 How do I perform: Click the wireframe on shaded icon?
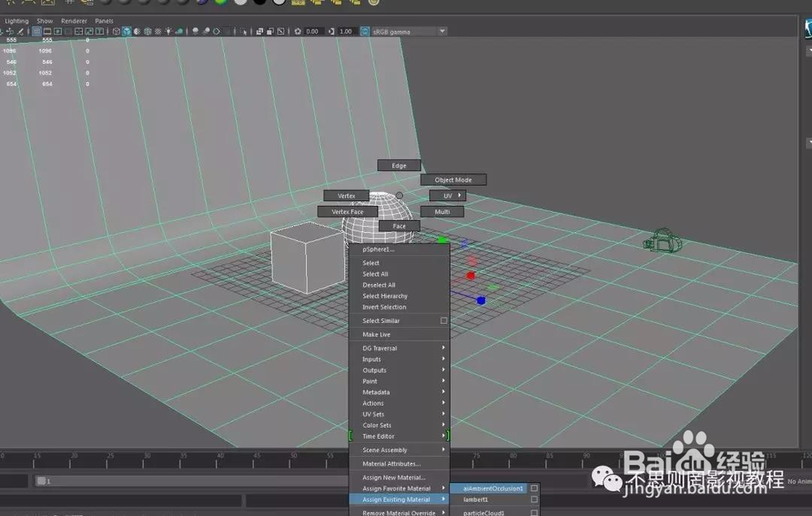(148, 32)
